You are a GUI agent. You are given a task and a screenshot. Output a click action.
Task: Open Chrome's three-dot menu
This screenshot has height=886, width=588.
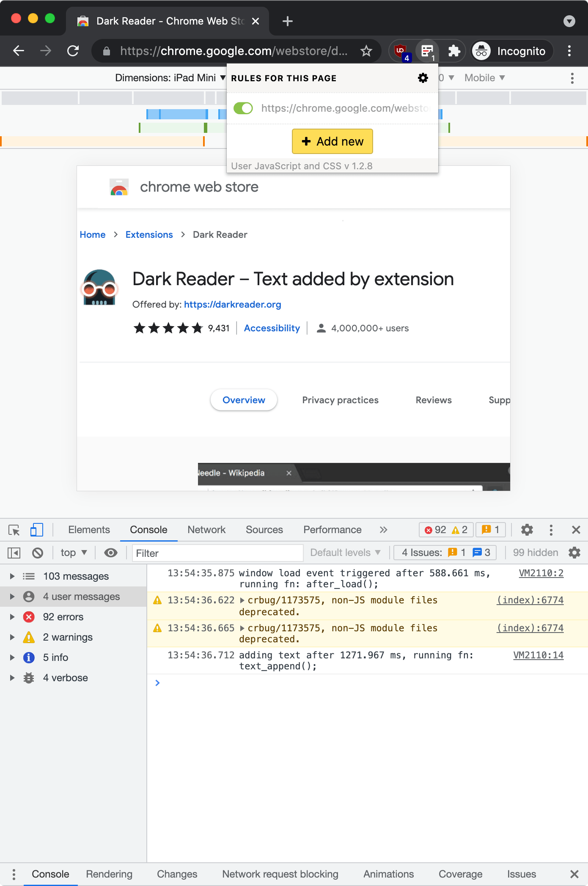coord(569,51)
